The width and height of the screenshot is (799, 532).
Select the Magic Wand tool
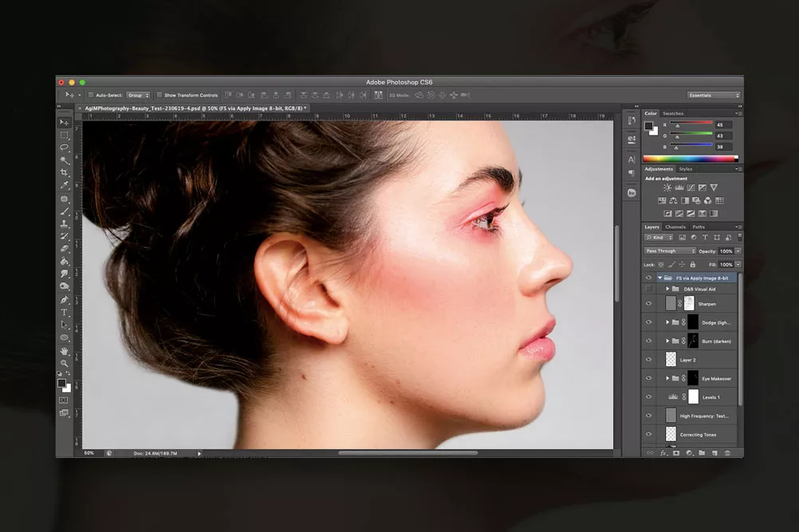65,160
